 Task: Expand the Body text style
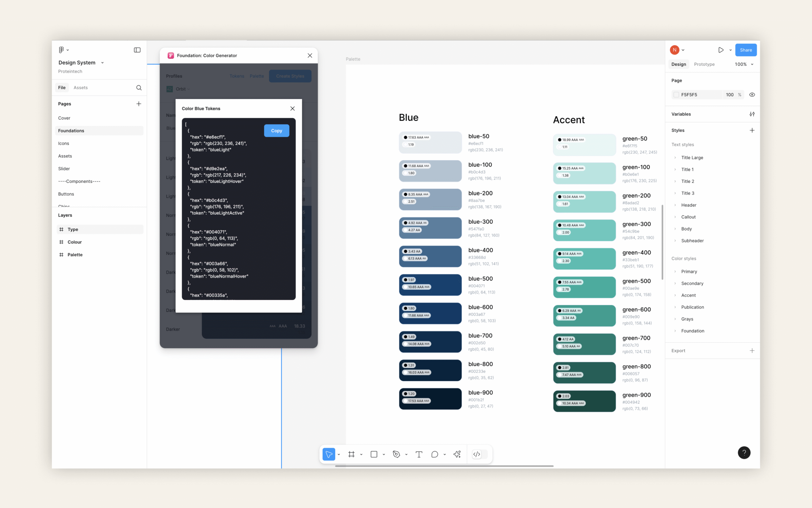click(675, 229)
